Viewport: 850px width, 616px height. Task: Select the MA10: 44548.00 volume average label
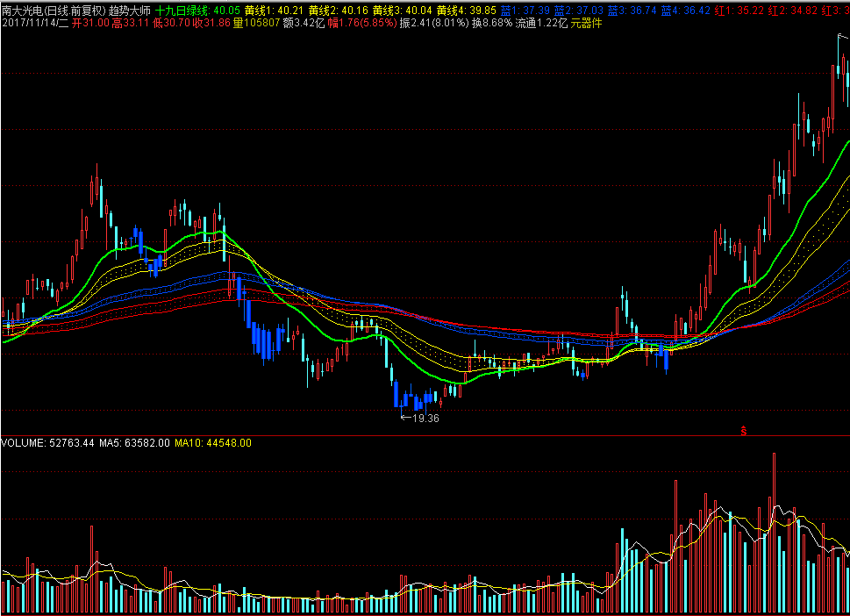click(213, 443)
